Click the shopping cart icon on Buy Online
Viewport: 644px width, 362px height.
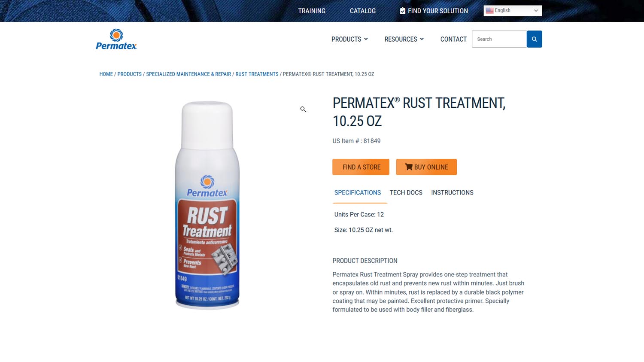(409, 167)
